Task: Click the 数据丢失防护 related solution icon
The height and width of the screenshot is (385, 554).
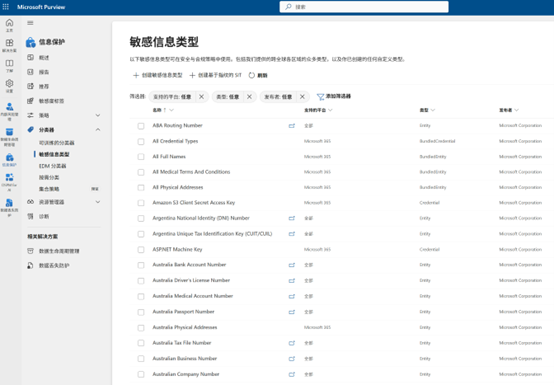Action: click(31, 265)
